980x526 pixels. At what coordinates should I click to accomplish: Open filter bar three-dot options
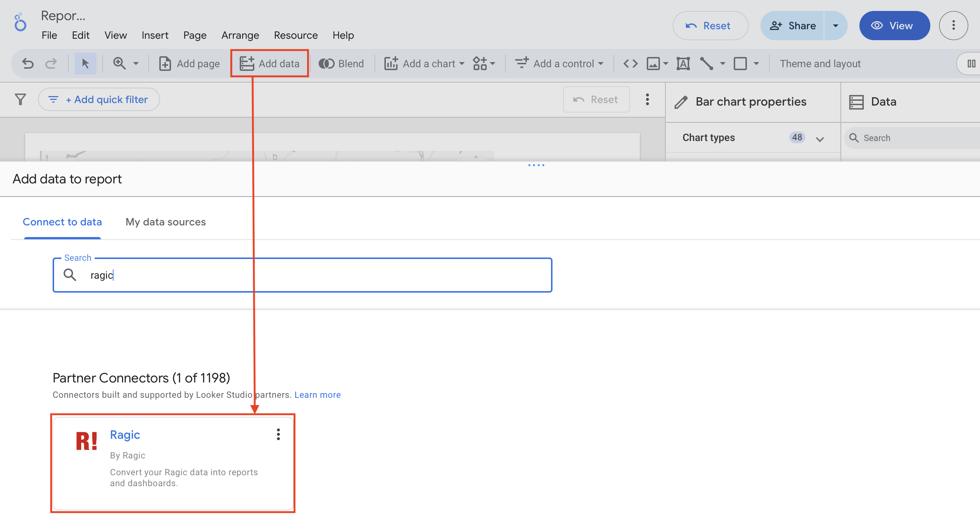tap(647, 100)
